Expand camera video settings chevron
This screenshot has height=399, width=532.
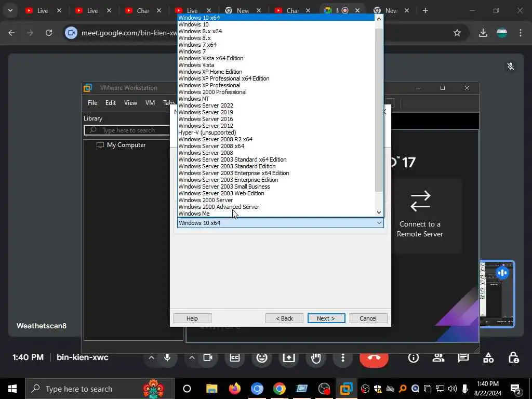click(192, 357)
